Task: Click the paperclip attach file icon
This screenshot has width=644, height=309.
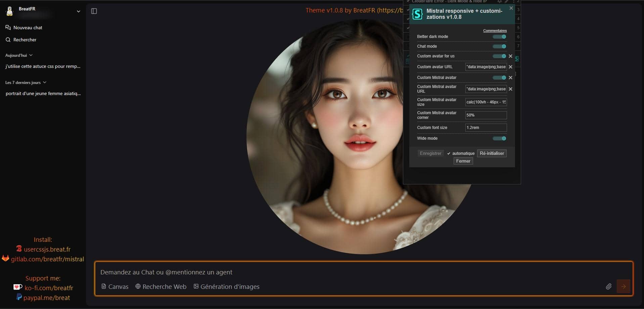Action: click(x=608, y=286)
